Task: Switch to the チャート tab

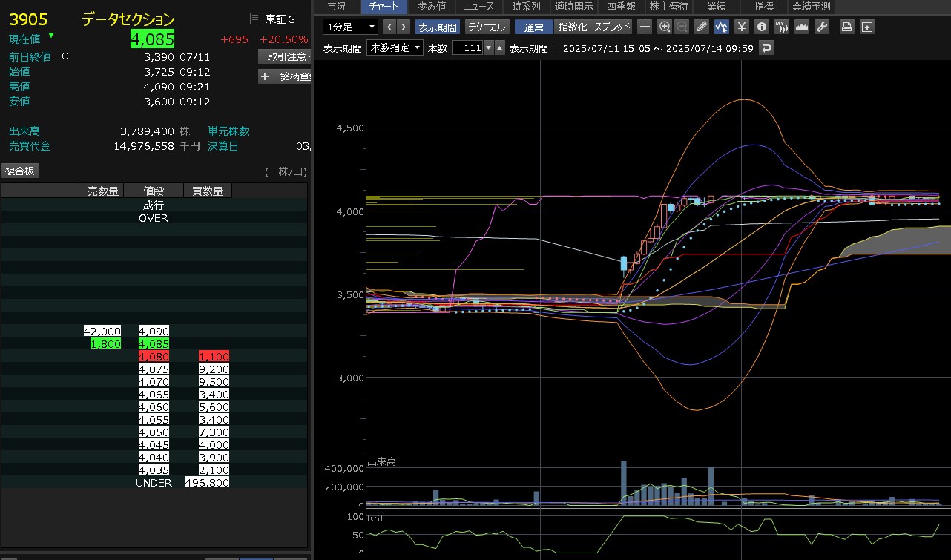Action: click(384, 7)
